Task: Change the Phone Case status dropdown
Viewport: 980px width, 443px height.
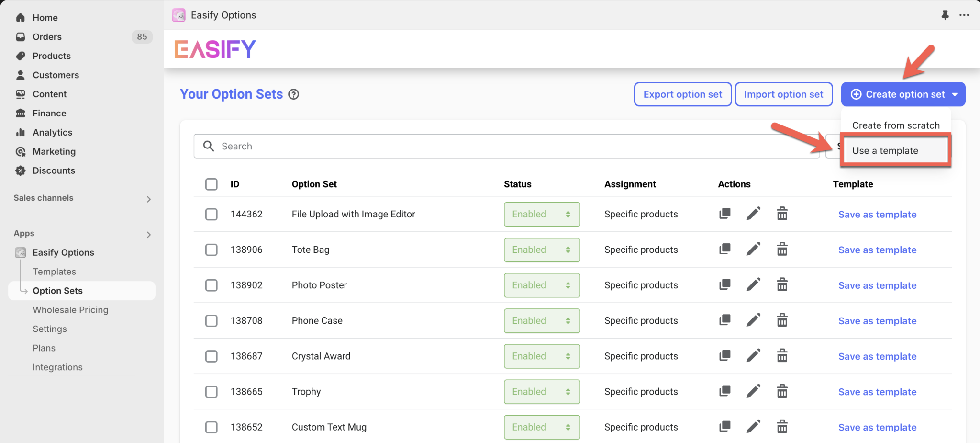Action: coord(541,320)
